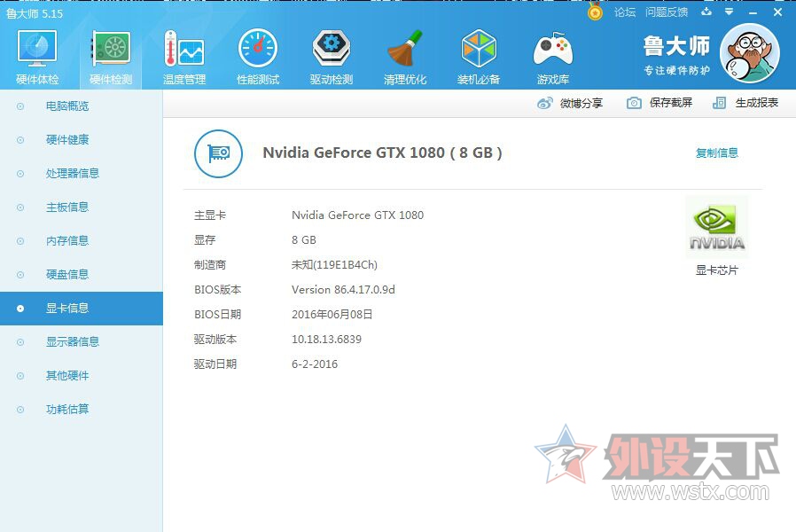Click the Nvidia GeForce GTX 1080 ( 8 GB ) heading
This screenshot has height=532, width=796.
(382, 153)
